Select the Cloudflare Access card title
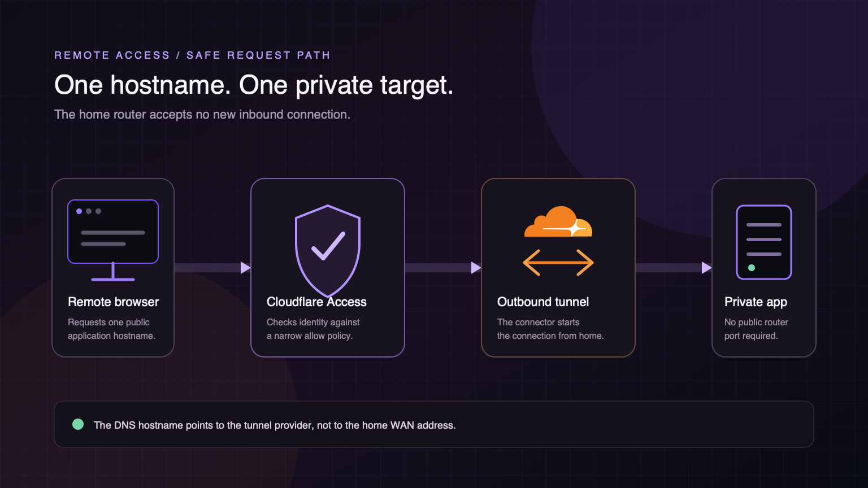Screen dimensions: 868x488 [x=316, y=302]
